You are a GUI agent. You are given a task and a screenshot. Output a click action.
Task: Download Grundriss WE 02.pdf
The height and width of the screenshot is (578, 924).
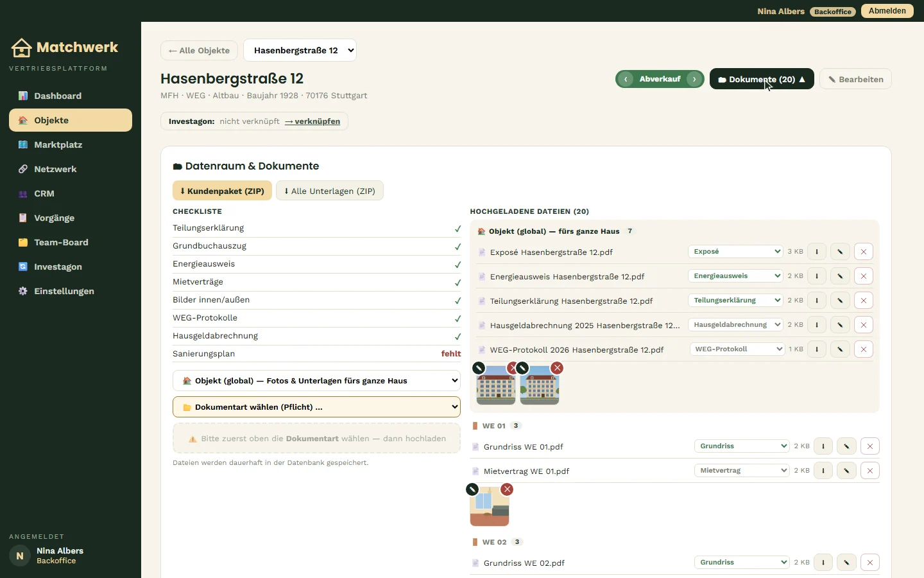pos(823,563)
